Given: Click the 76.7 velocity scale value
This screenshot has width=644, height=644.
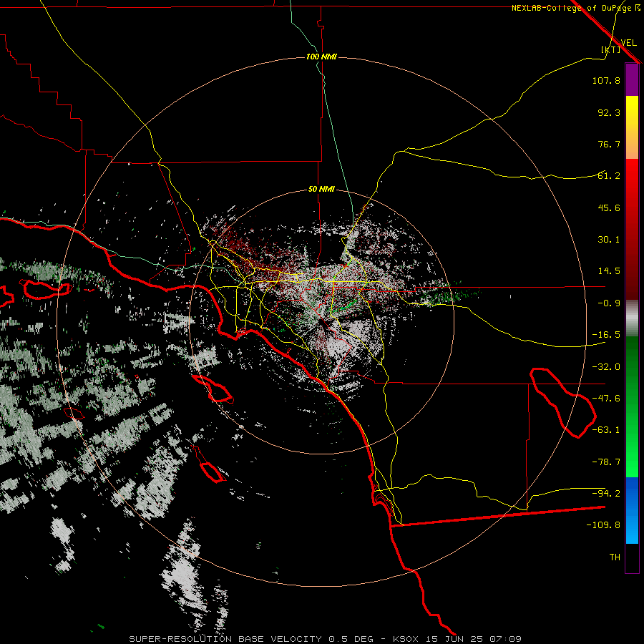Looking at the screenshot, I should (609, 144).
